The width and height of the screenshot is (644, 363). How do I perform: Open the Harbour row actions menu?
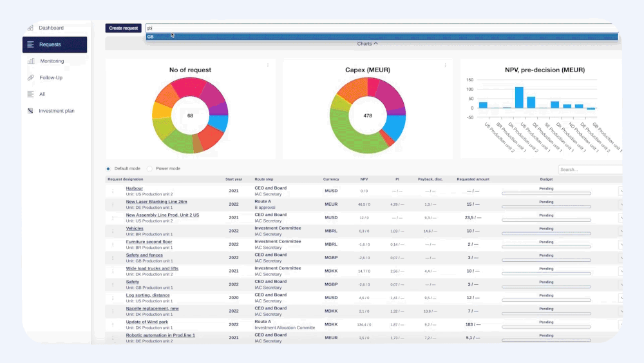pos(113,191)
